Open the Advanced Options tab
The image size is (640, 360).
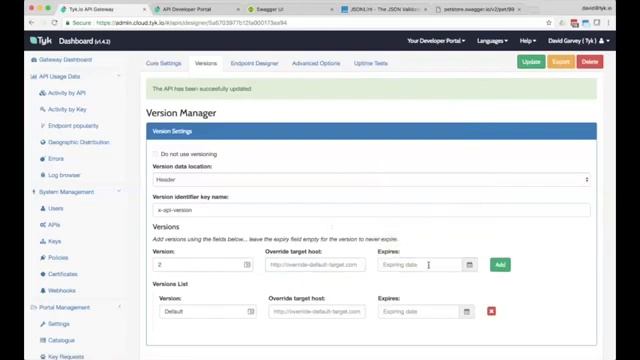click(x=316, y=63)
